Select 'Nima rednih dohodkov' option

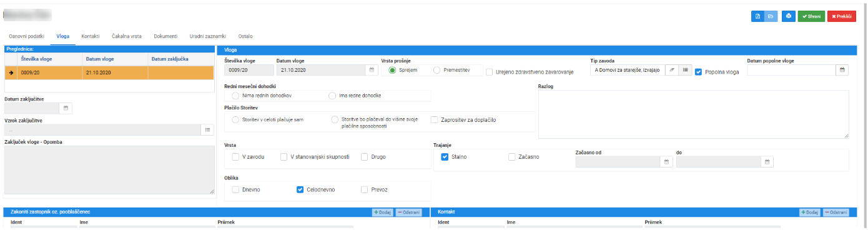pyautogui.click(x=235, y=96)
